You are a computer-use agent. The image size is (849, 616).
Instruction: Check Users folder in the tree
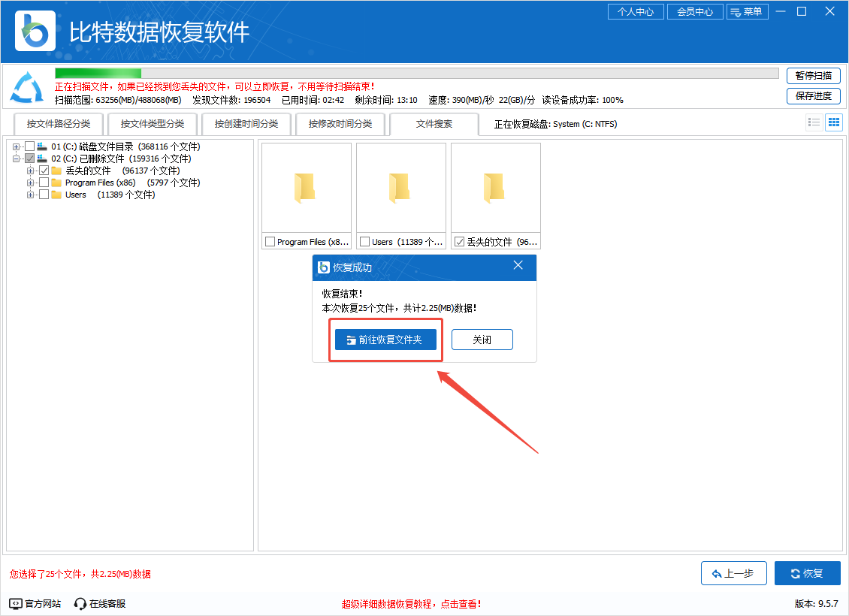pos(44,195)
